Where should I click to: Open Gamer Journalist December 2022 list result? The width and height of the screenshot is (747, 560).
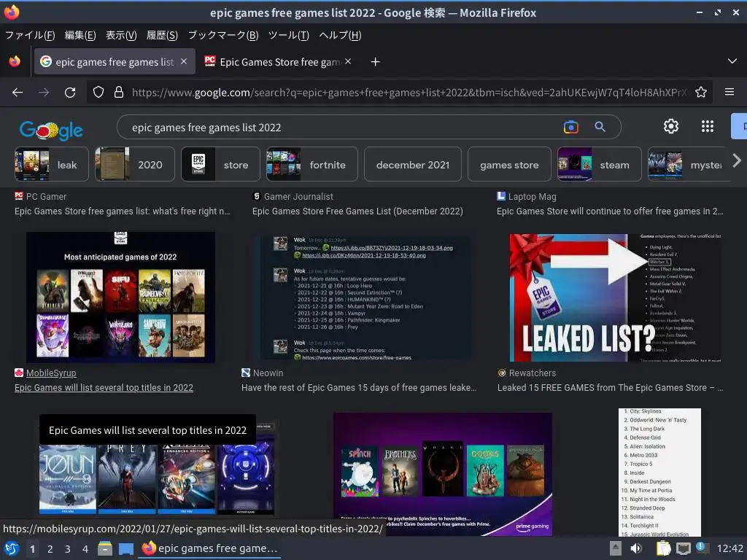tap(357, 211)
